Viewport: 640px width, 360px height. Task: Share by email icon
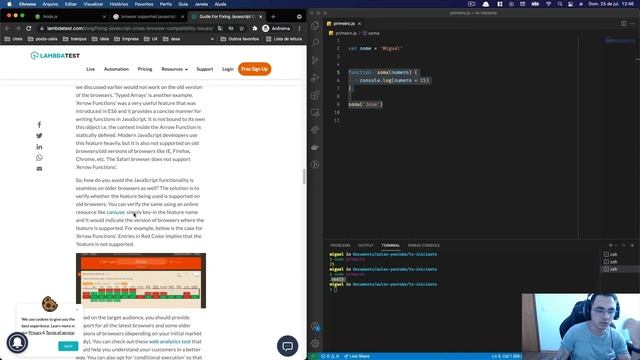[39, 169]
